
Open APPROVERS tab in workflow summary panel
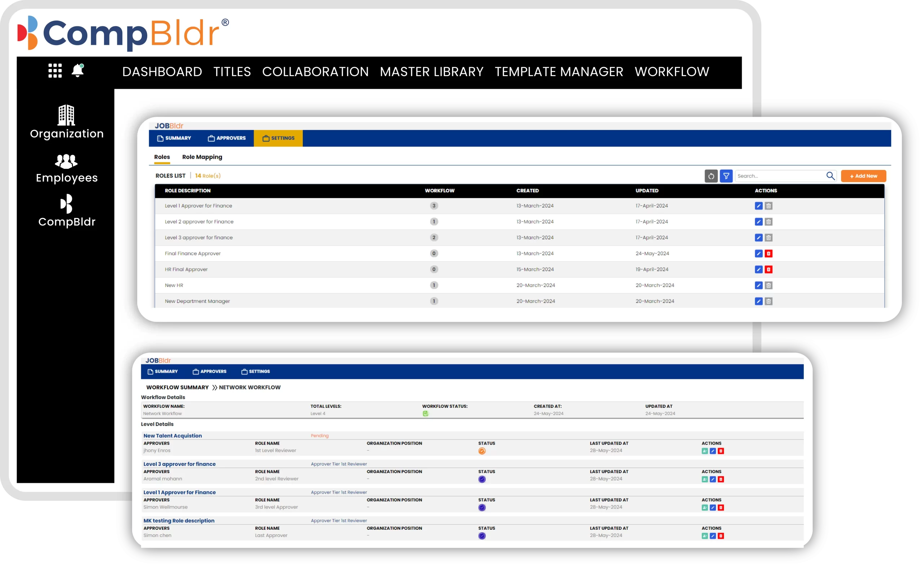210,372
